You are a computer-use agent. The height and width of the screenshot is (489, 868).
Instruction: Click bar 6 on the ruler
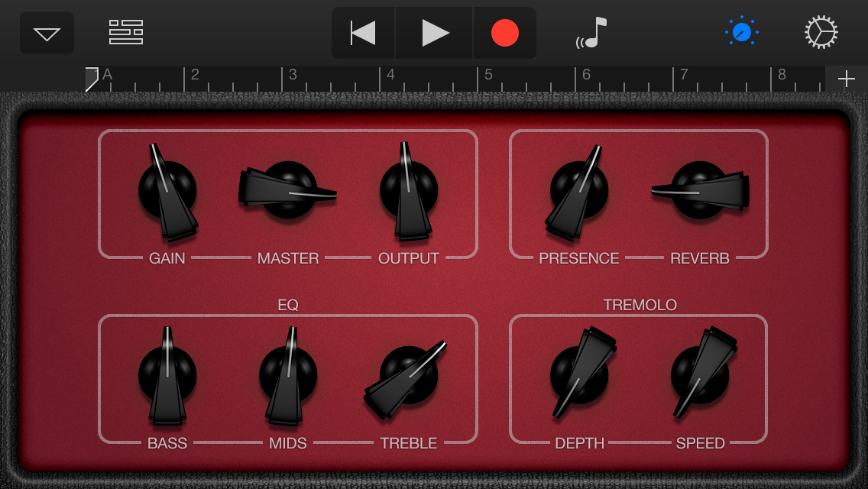[586, 75]
